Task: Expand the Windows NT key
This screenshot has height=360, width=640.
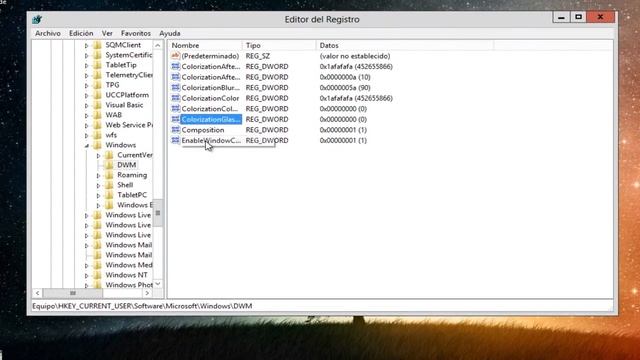Action: (87, 276)
